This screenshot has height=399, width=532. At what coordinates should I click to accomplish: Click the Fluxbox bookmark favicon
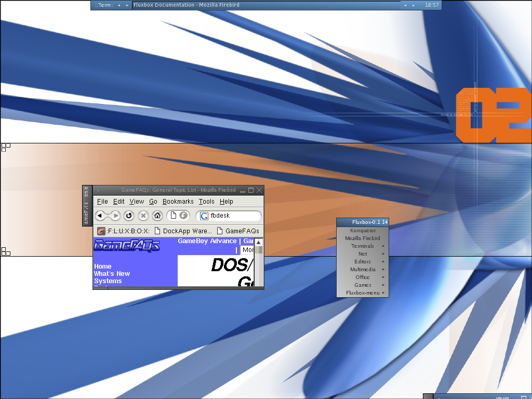click(101, 231)
